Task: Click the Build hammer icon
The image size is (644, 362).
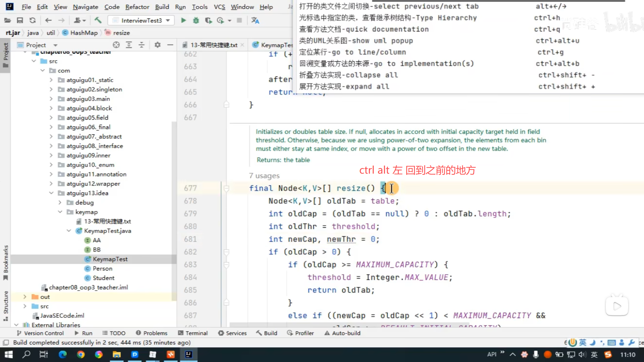Action: point(98,20)
